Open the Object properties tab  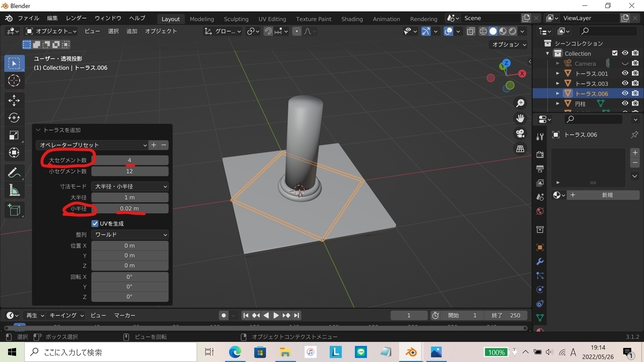click(x=540, y=247)
